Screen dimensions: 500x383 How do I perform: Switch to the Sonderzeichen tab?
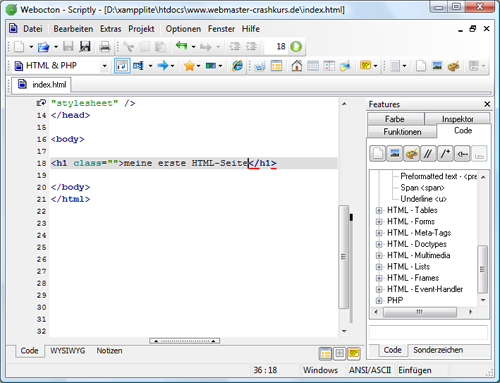438,350
